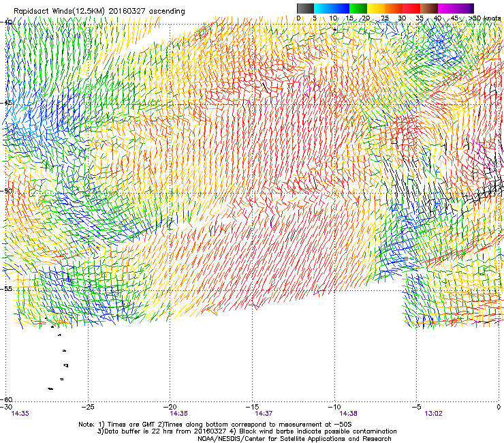The image size is (504, 443).
Task: Click the '25' legend scale label
Action: pyautogui.click(x=384, y=18)
